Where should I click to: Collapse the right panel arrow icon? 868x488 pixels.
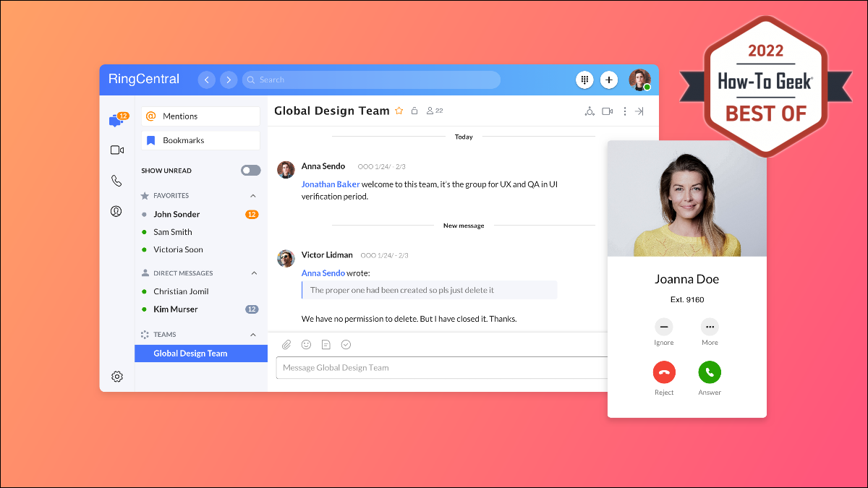[x=639, y=111]
